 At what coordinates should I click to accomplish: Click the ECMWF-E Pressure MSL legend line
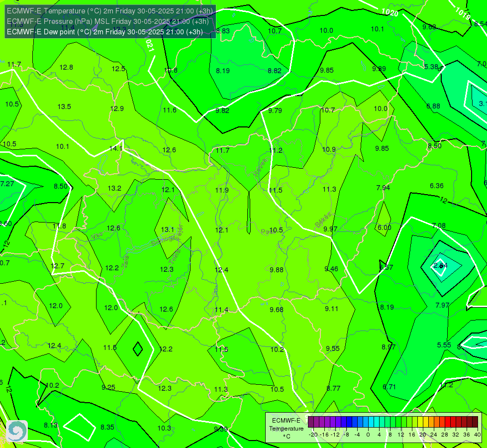[108, 21]
